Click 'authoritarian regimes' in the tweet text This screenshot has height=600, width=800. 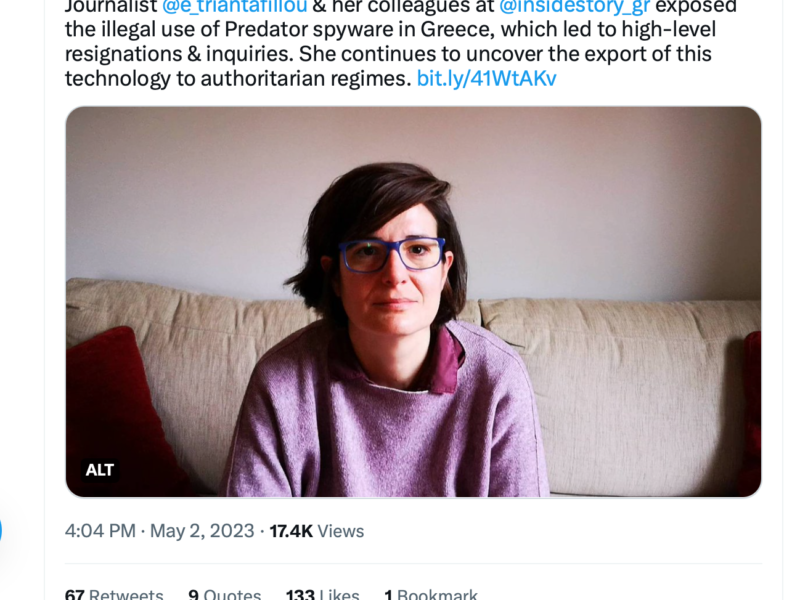coord(310,78)
